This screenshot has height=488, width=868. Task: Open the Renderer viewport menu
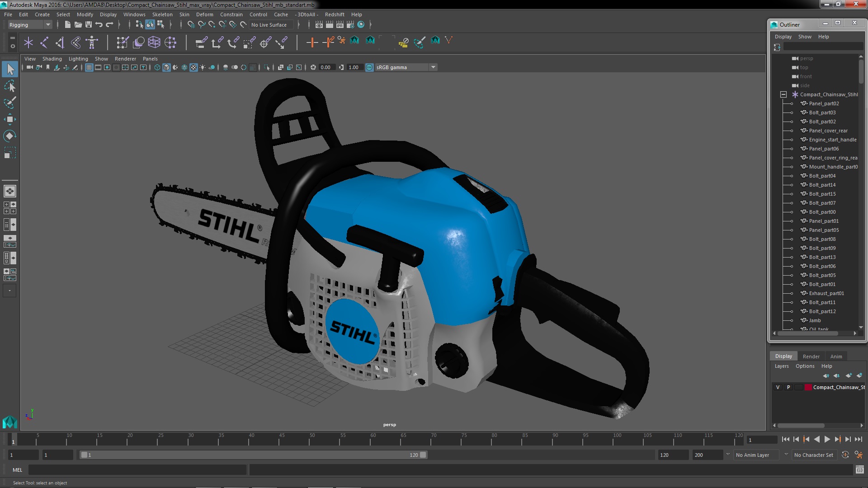coord(125,59)
